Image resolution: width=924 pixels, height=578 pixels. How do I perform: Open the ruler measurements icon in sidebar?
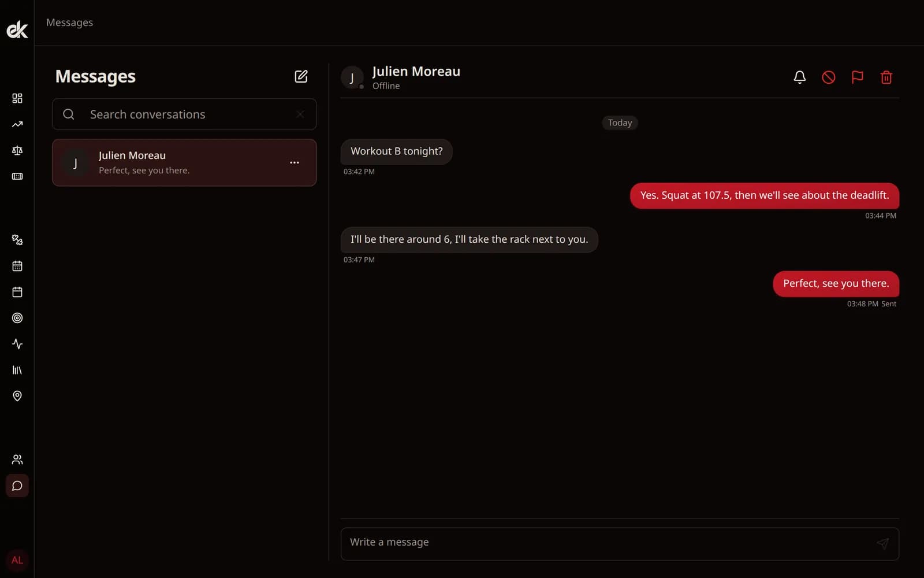pos(17,176)
